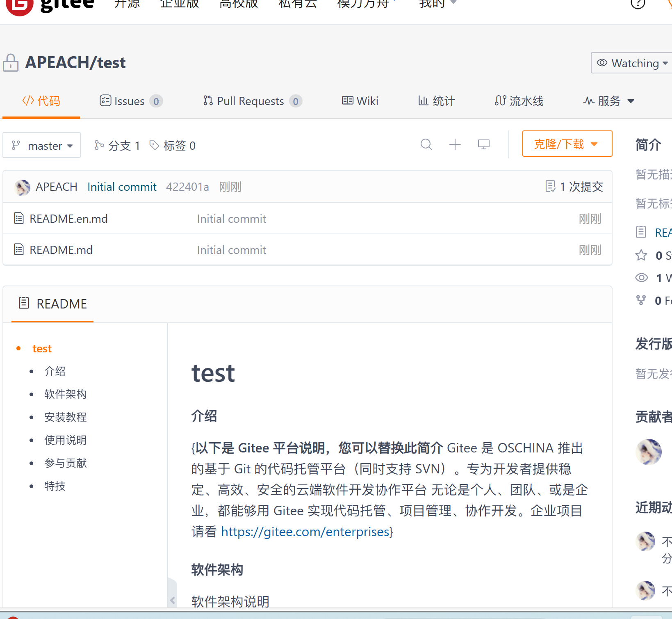This screenshot has width=672, height=619.
Task: Open the Initial commit link in header row
Action: point(122,187)
